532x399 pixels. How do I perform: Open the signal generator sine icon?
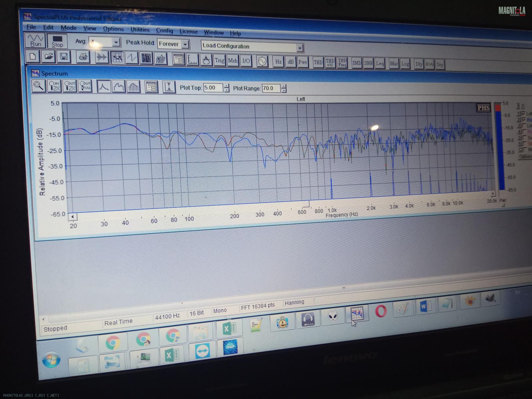(262, 61)
